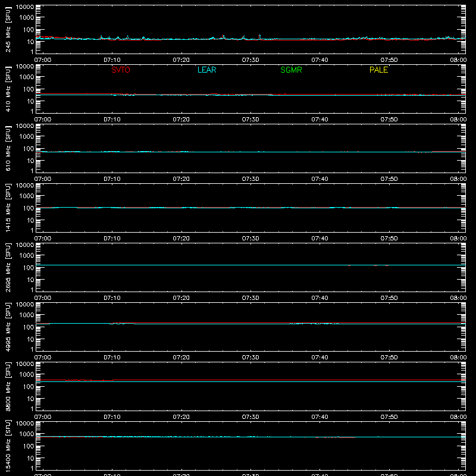Click the red SVTO legend label
Image resolution: width=476 pixels, height=476 pixels.
(x=121, y=70)
